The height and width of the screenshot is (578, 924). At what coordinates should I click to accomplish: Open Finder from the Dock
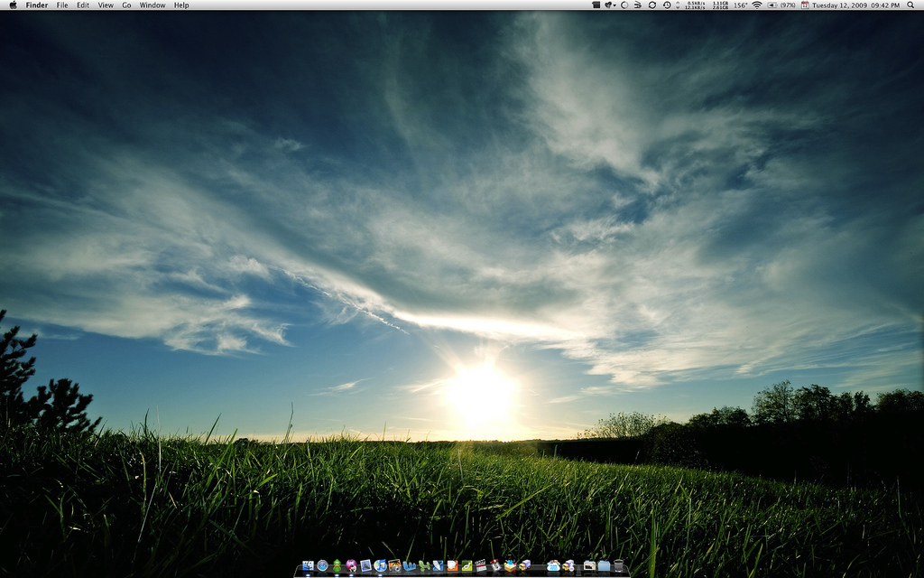tap(309, 565)
